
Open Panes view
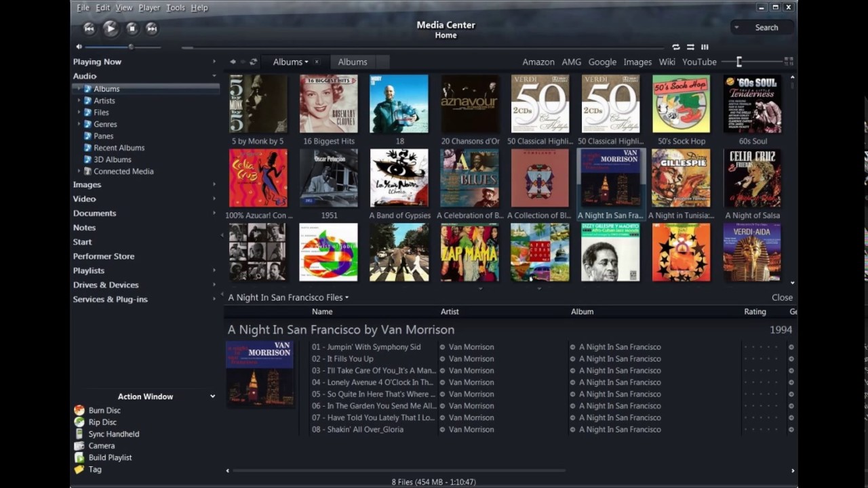[103, 136]
